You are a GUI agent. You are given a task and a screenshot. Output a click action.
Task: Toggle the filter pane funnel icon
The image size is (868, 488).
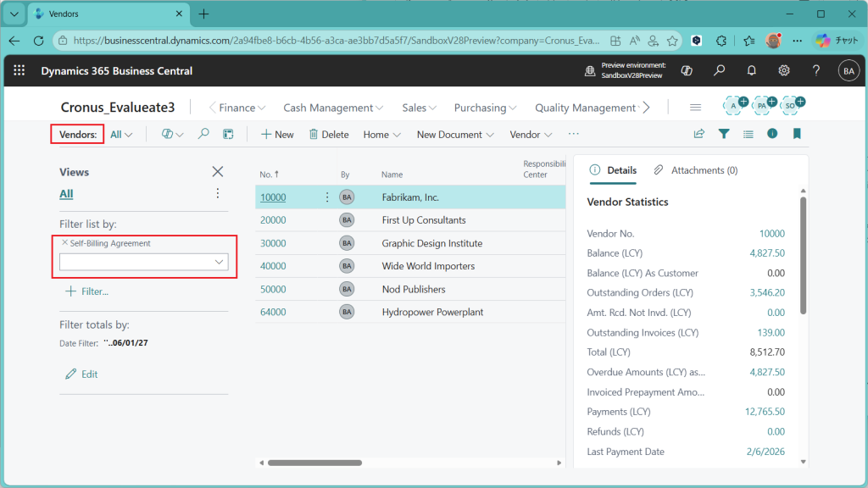(x=724, y=134)
